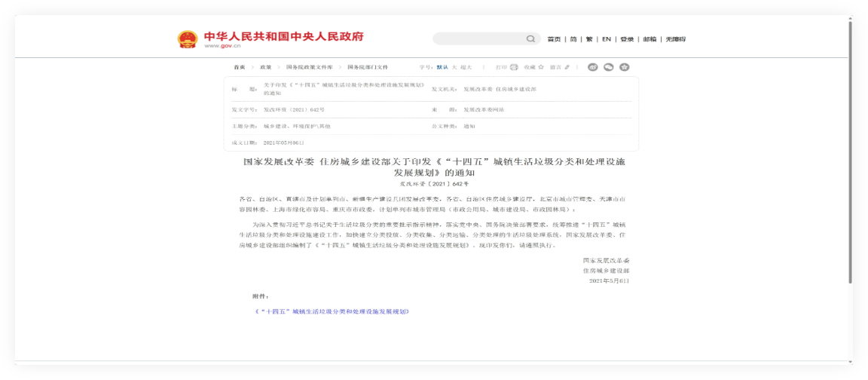Screen dimensions: 868x380
Task: Click the pencil message icon
Action: coord(567,67)
